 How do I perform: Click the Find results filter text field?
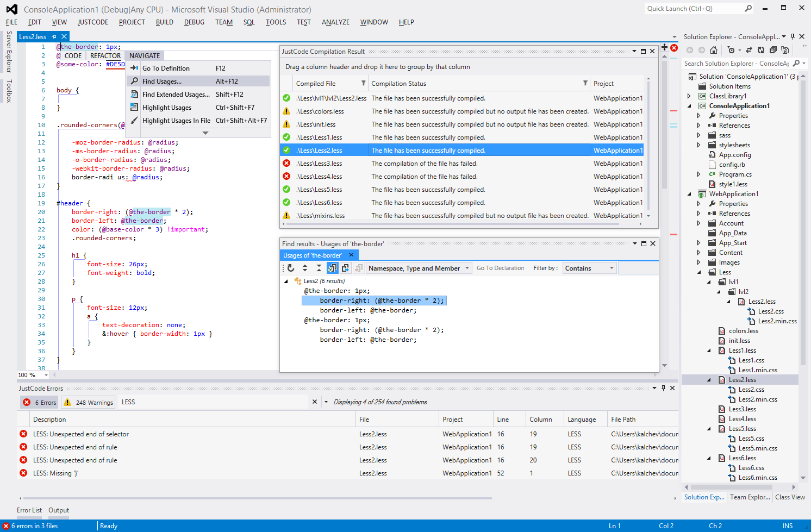[x=638, y=268]
